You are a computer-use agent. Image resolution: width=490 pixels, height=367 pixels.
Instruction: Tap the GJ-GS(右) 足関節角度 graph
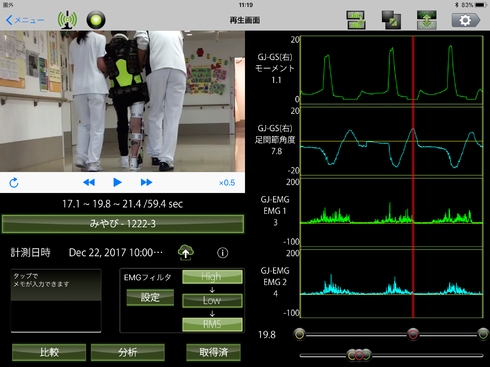point(392,141)
